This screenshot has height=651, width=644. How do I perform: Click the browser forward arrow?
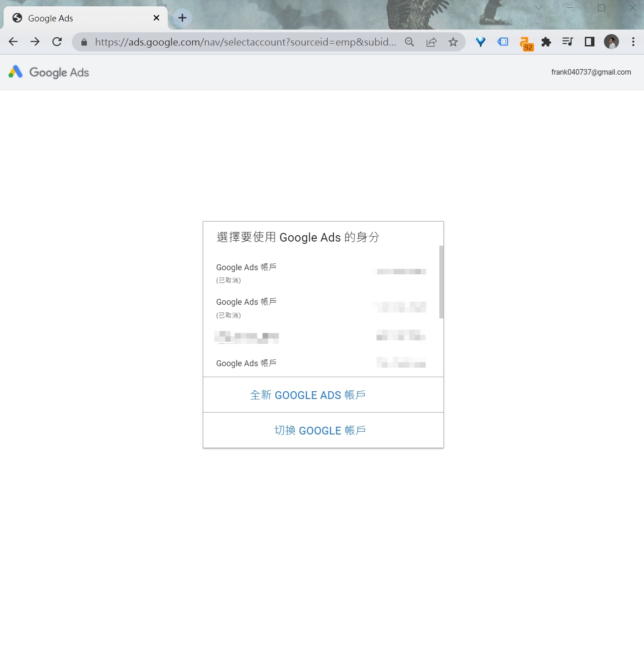point(35,42)
